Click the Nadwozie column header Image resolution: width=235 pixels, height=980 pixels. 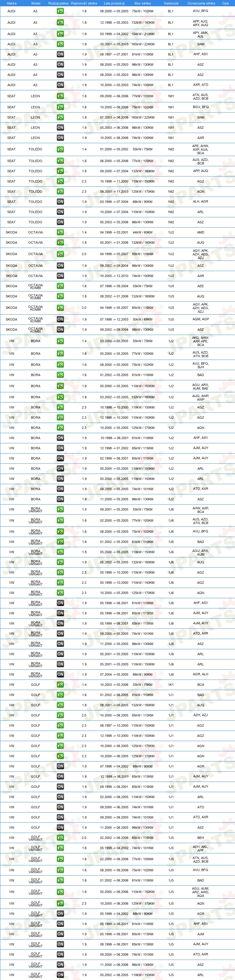(171, 3)
